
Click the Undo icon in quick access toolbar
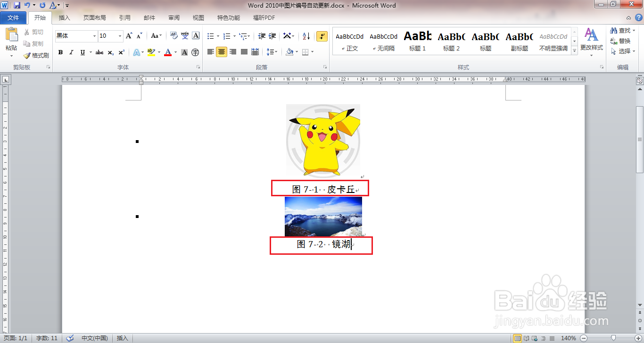27,5
